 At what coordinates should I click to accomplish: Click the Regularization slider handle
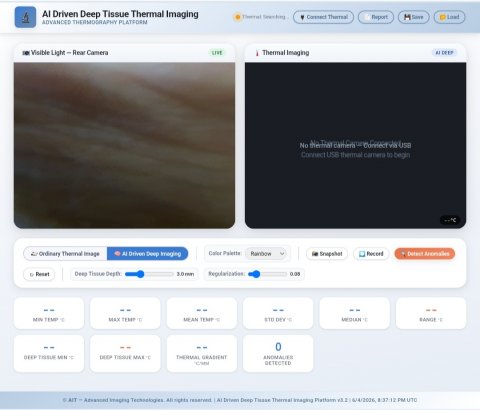pos(255,274)
